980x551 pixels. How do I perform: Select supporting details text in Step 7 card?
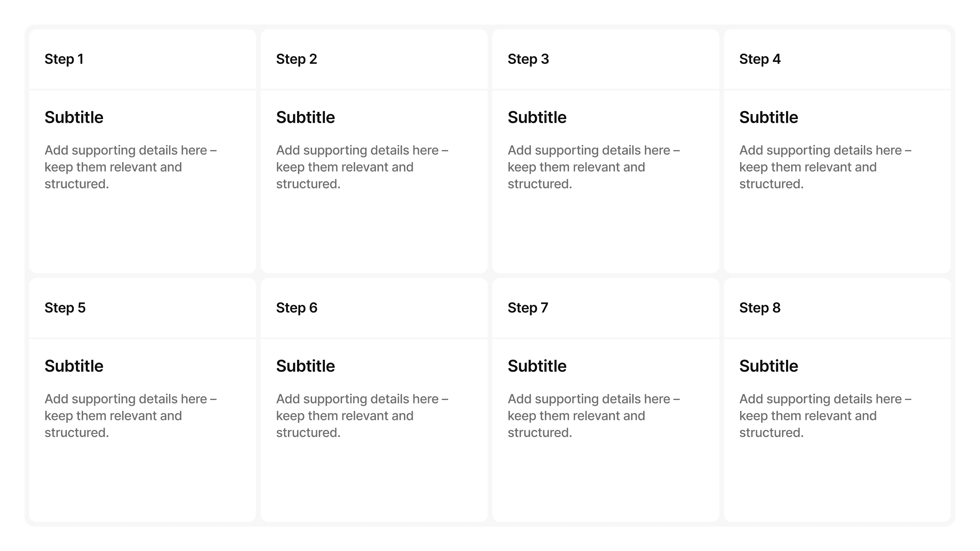[x=594, y=416]
